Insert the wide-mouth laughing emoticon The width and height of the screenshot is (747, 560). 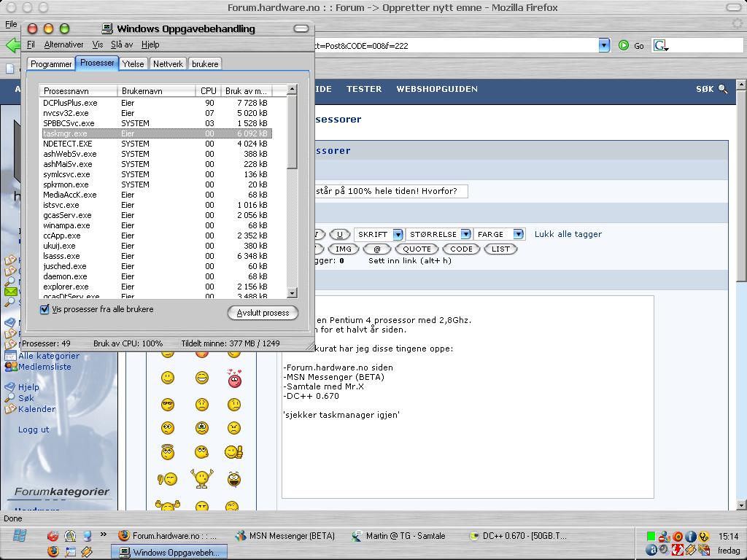(x=234, y=479)
